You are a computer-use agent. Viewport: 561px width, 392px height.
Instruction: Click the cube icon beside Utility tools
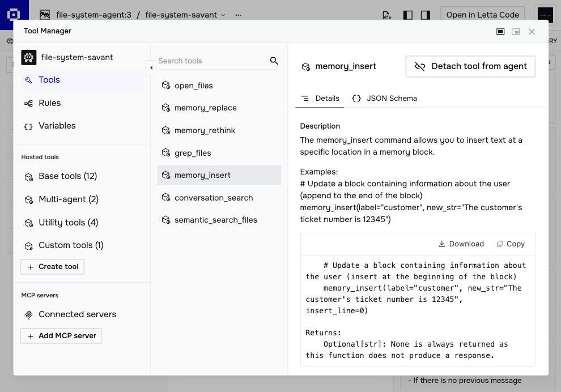click(x=29, y=223)
